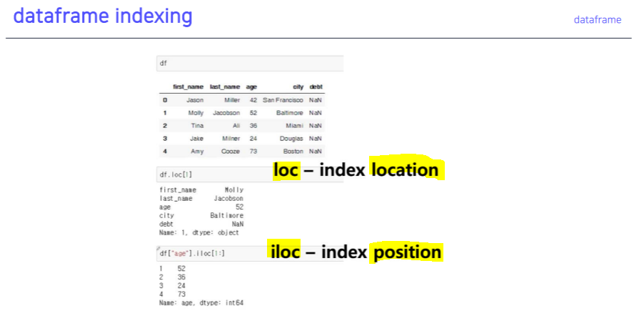Click the highlighted word "location"
This screenshot has height=316, width=644.
click(x=405, y=169)
